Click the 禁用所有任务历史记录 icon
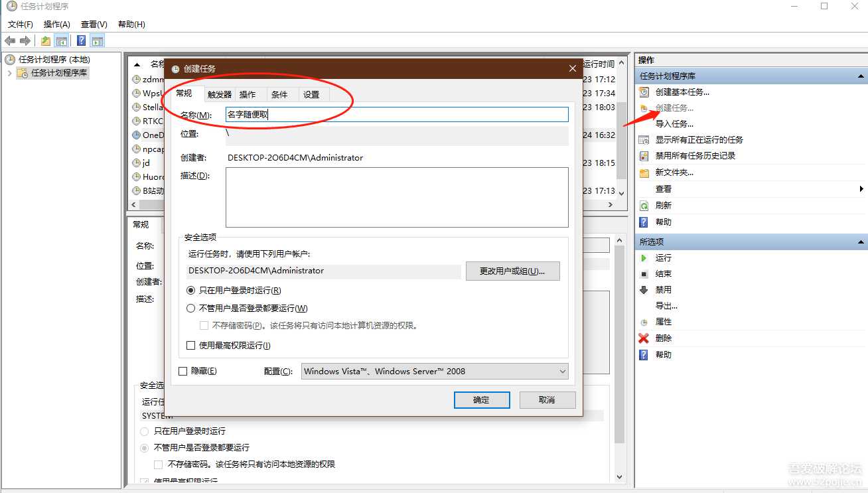This screenshot has height=493, width=868. point(644,156)
